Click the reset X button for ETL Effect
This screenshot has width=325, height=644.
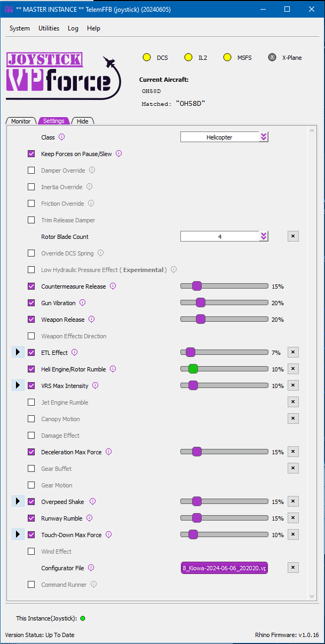[293, 352]
